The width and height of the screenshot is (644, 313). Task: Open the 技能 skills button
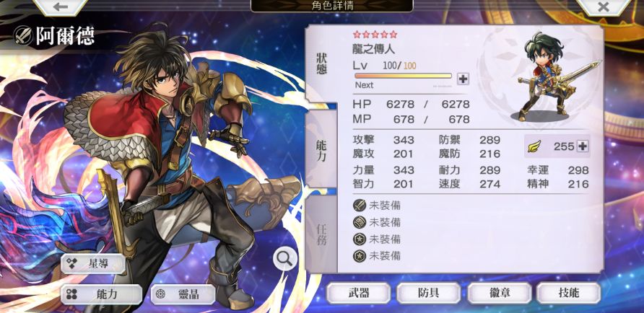coord(569,293)
